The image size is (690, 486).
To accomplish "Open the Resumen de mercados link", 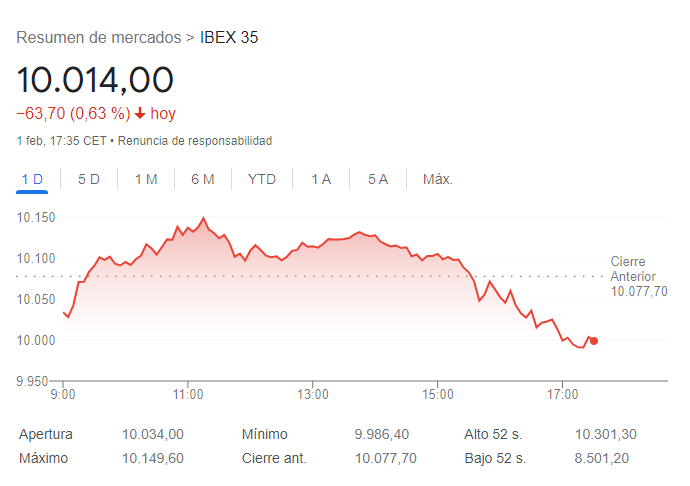I will tap(99, 37).
